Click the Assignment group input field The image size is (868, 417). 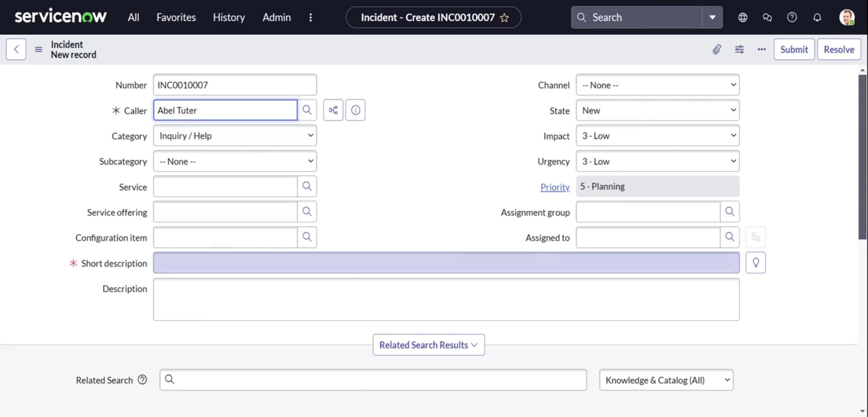point(648,212)
